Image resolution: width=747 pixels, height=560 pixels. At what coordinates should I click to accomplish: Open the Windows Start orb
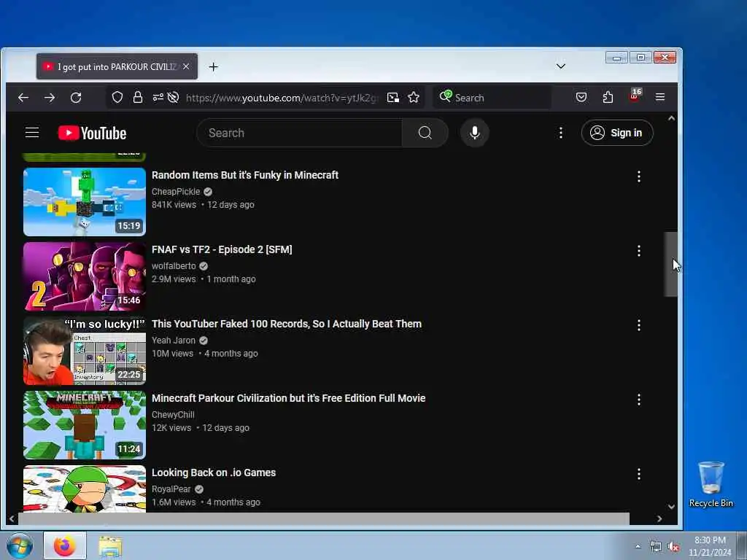20,545
